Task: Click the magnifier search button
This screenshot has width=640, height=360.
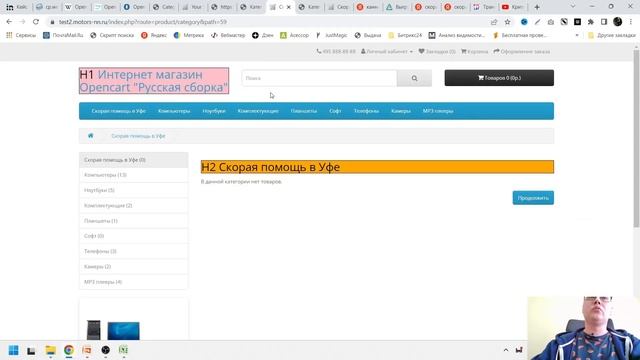Action: coord(414,78)
